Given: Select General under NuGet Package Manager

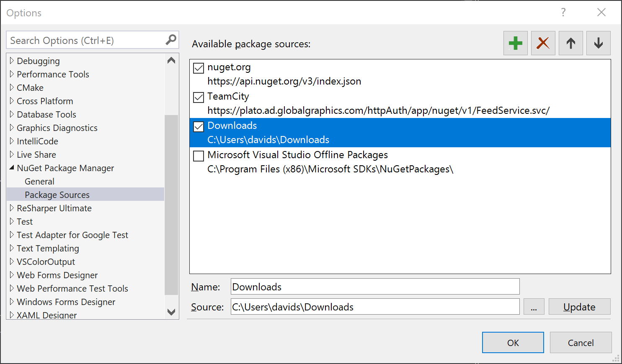Looking at the screenshot, I should tap(39, 182).
